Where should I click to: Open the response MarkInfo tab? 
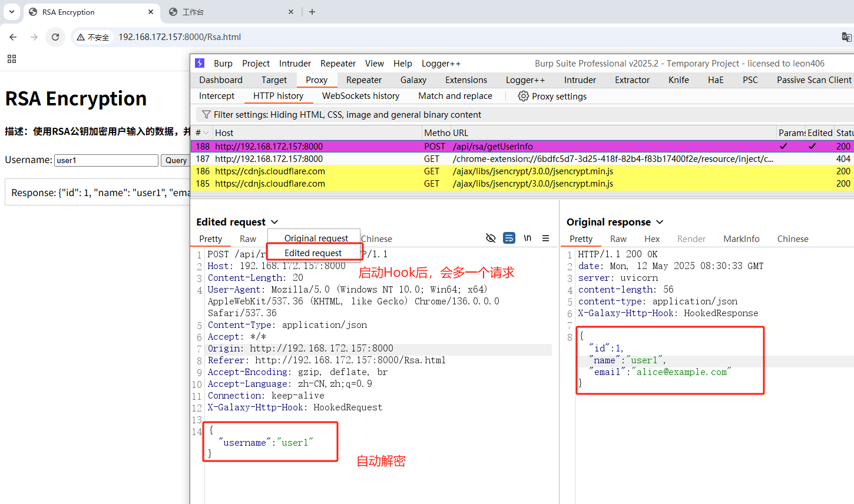click(x=742, y=238)
